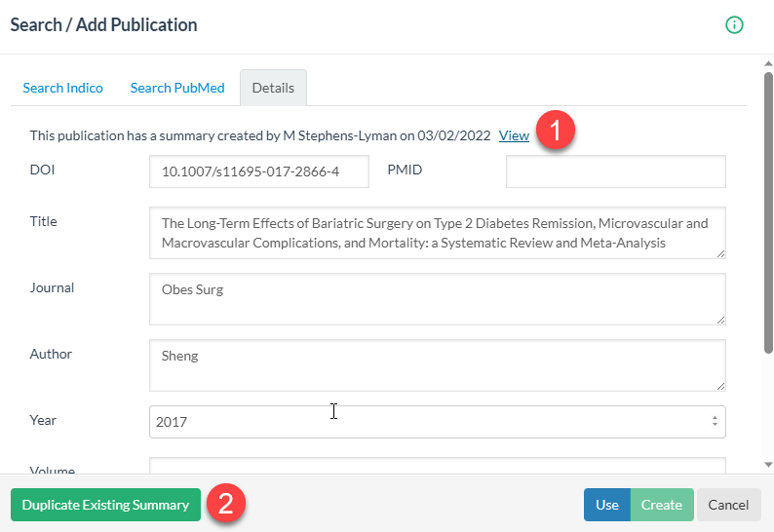Viewport: 774px width, 532px height.
Task: Click the blue Use button
Action: 606,505
